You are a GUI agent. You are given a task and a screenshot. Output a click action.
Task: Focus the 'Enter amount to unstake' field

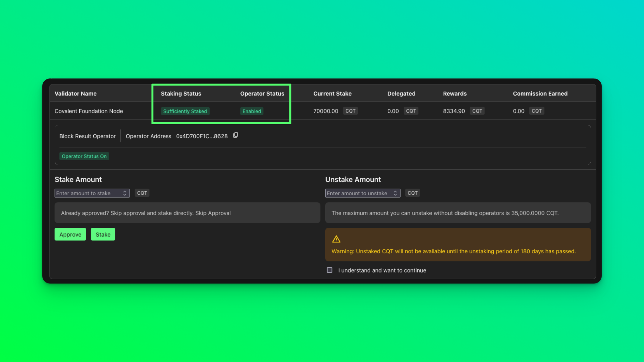pos(359,193)
